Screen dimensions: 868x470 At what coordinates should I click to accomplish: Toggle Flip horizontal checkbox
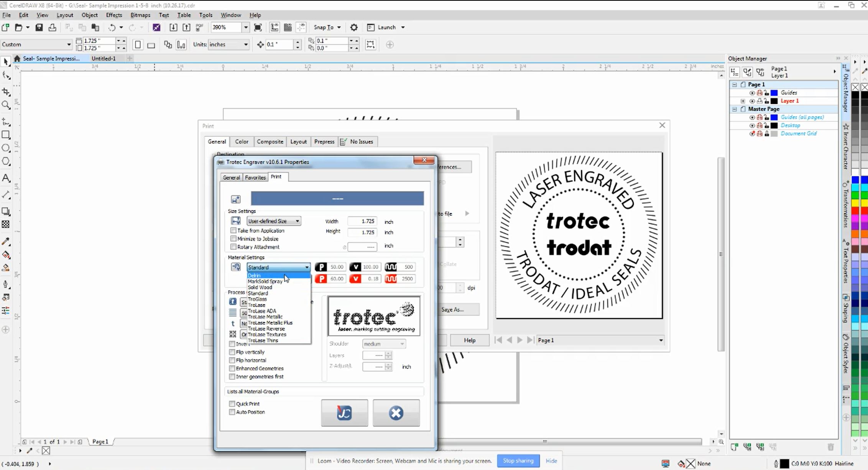tap(232, 360)
